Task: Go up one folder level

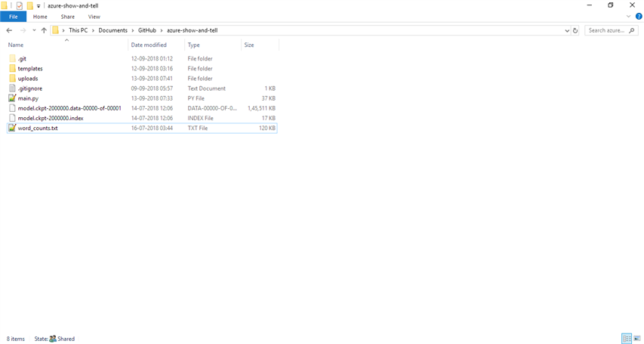Action: click(44, 30)
